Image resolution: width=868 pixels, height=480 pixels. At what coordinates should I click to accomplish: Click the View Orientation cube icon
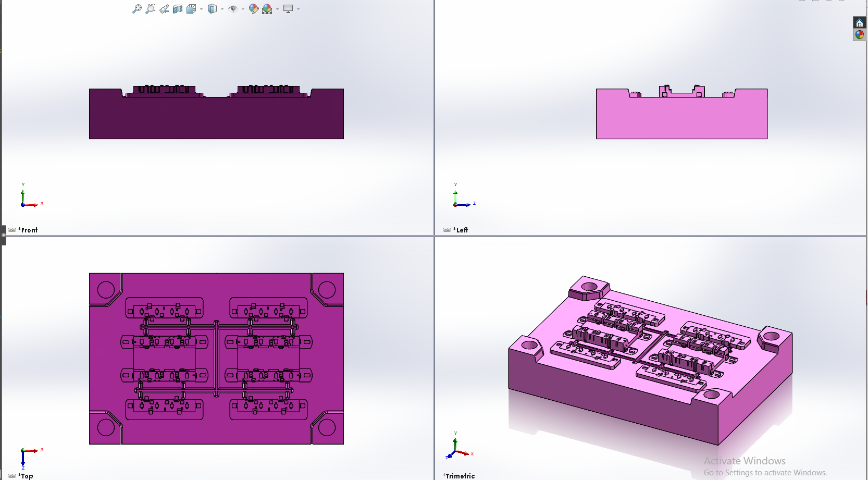[x=191, y=9]
